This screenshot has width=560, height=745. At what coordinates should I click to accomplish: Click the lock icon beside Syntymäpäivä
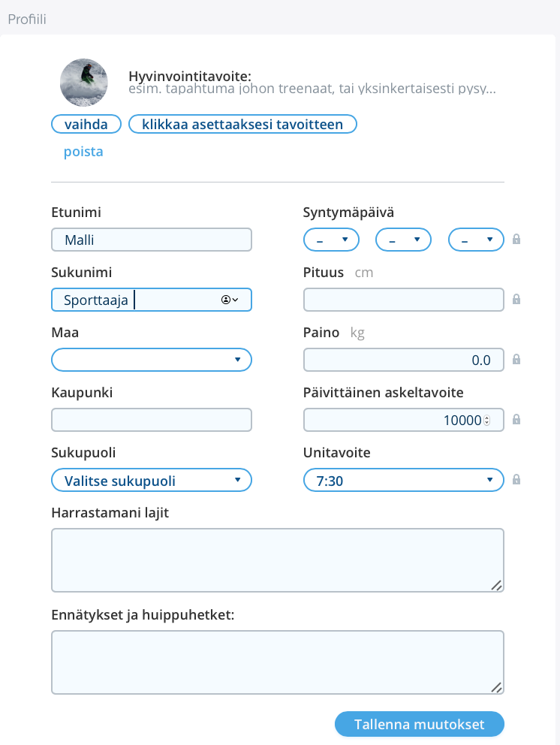516,239
